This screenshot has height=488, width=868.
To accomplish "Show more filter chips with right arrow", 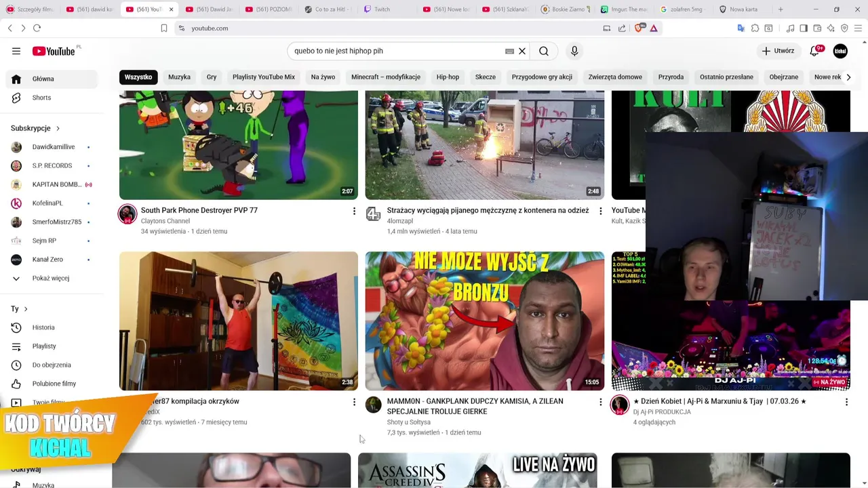I will pyautogui.click(x=848, y=77).
